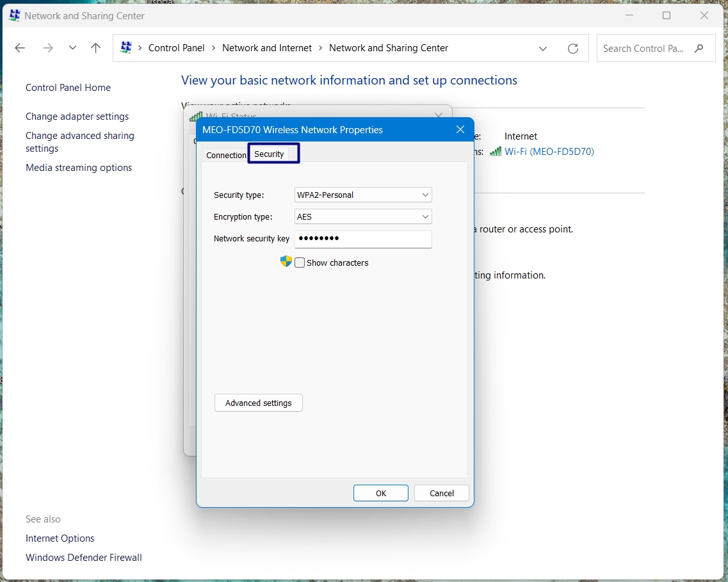Maximize the Network and Sharing Center window
Screen dimensions: 728x582
667,15
